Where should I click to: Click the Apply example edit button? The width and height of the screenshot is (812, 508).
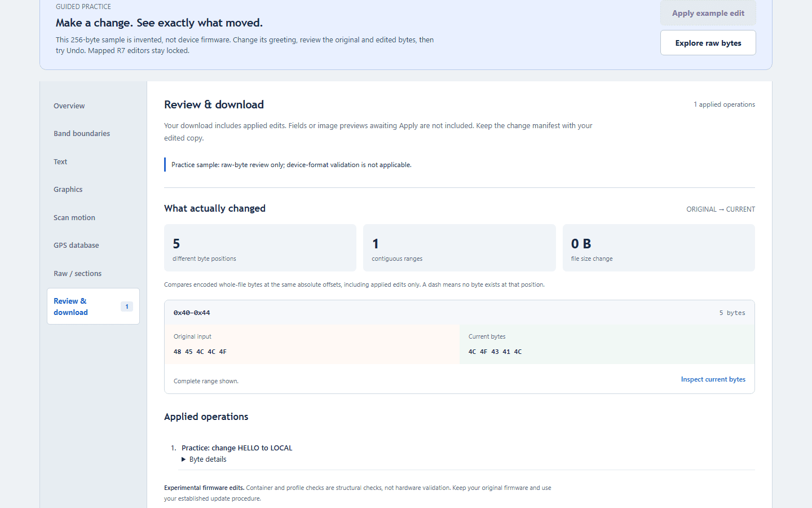708,13
